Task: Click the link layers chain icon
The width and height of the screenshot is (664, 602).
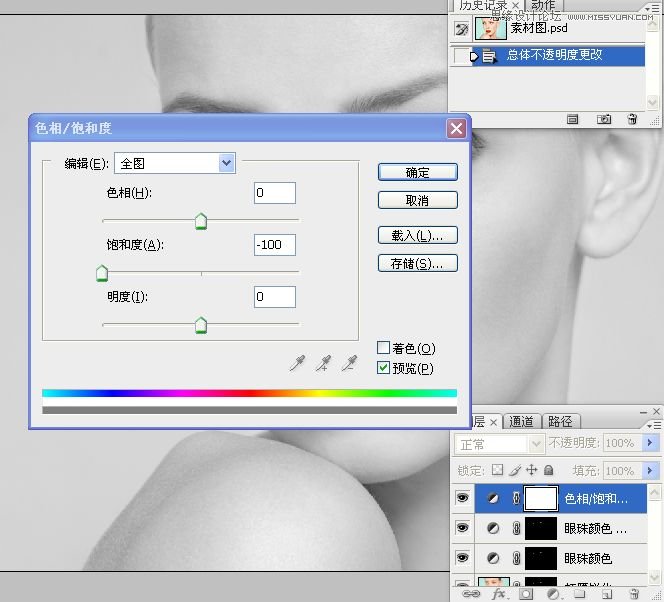Action: 470,594
